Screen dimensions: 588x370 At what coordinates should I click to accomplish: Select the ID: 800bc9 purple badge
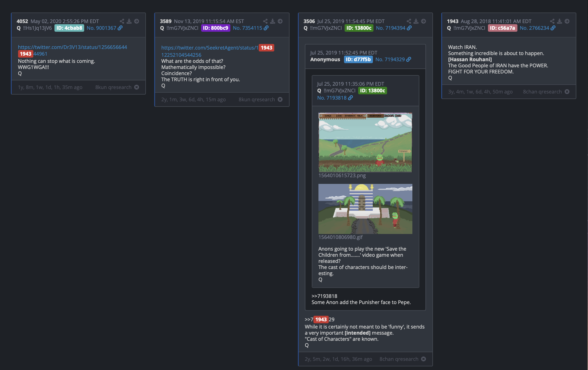216,28
